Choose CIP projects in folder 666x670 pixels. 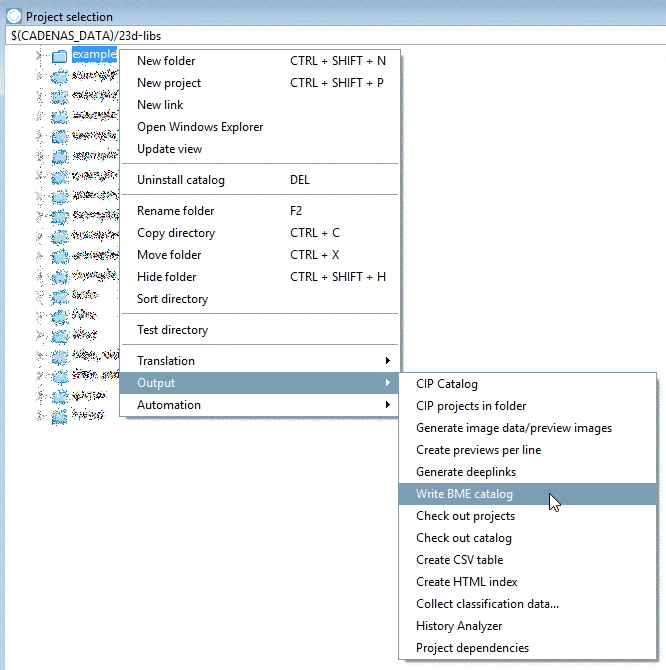528,406
